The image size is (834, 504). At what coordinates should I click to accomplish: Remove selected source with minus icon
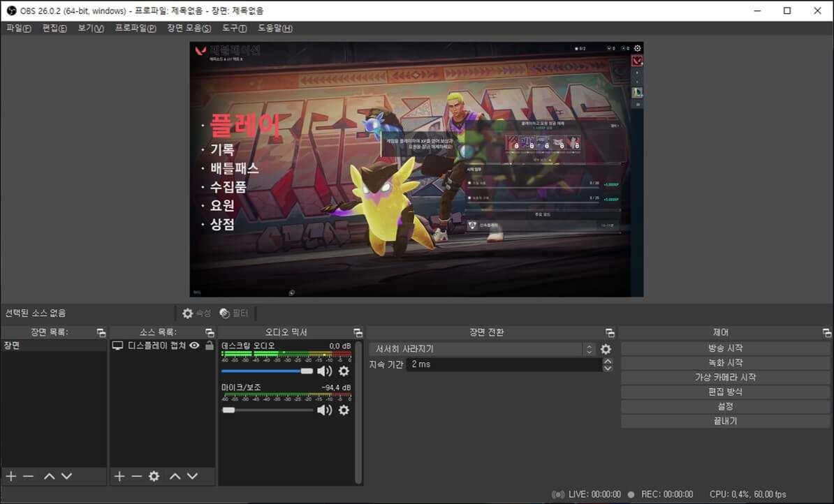(x=137, y=476)
